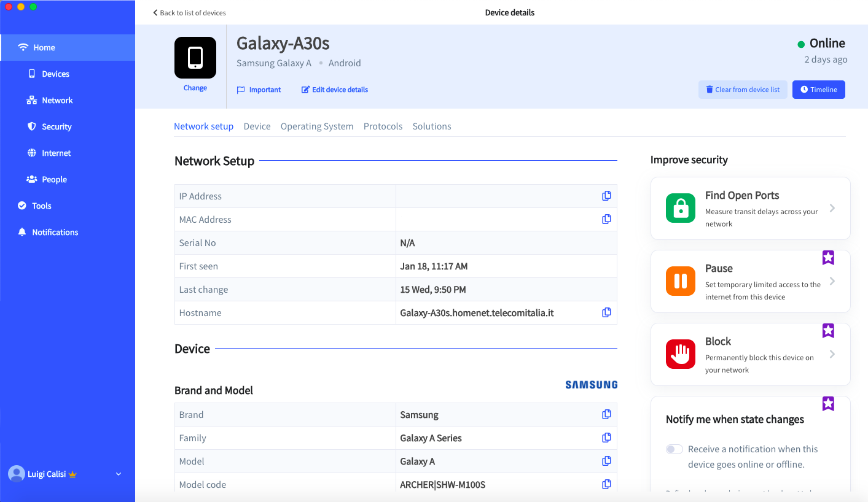Open Home in the sidebar
The image size is (868, 502).
tap(68, 47)
